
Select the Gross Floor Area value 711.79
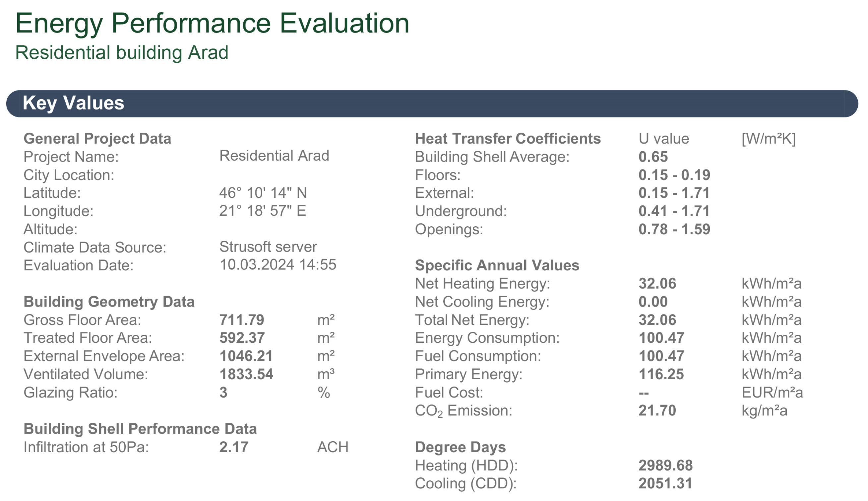[x=242, y=320]
